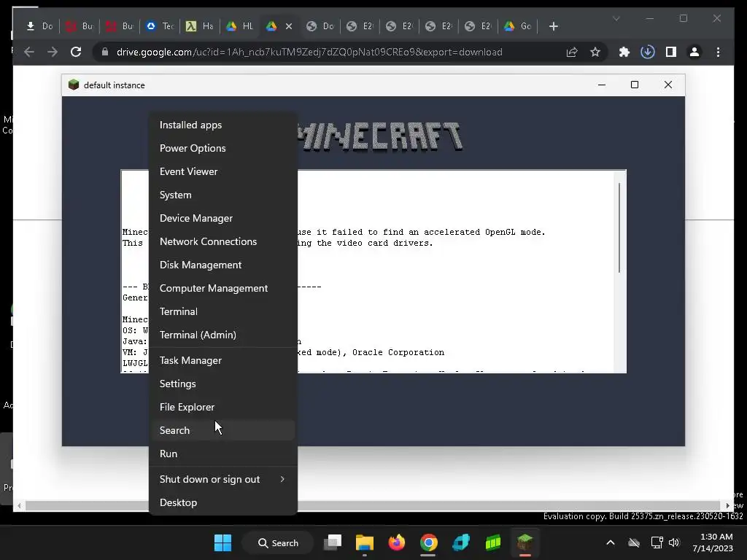Choose System in the power user menu
The width and height of the screenshot is (747, 560).
222,195
